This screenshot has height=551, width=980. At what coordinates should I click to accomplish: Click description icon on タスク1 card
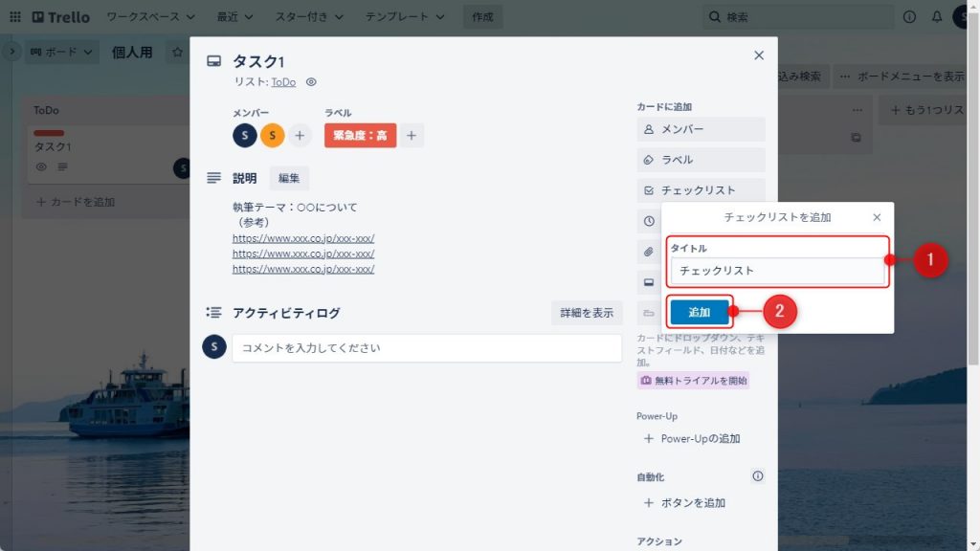click(62, 166)
